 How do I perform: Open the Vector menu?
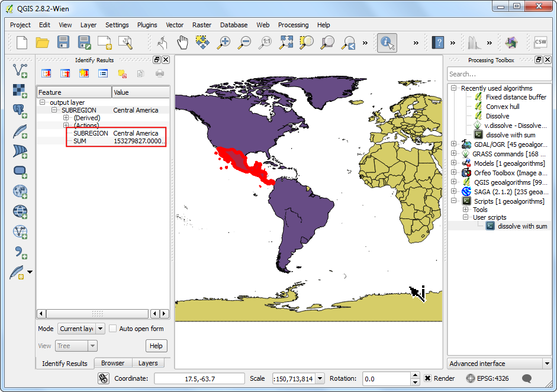[x=175, y=25]
